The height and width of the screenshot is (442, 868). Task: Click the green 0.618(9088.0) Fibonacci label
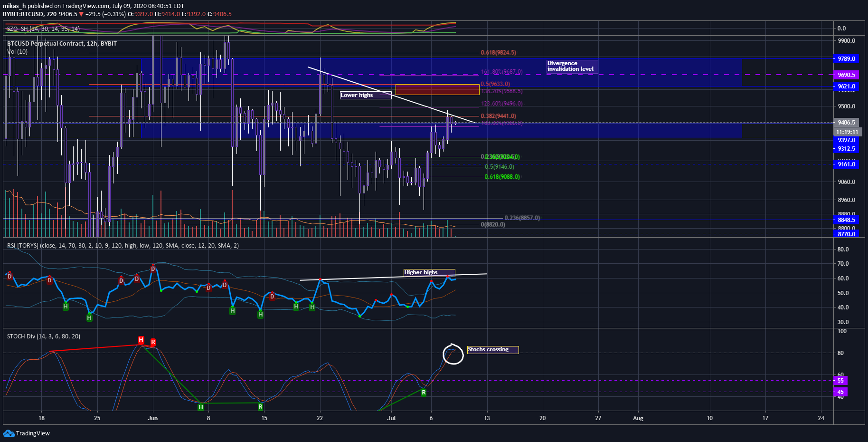502,177
